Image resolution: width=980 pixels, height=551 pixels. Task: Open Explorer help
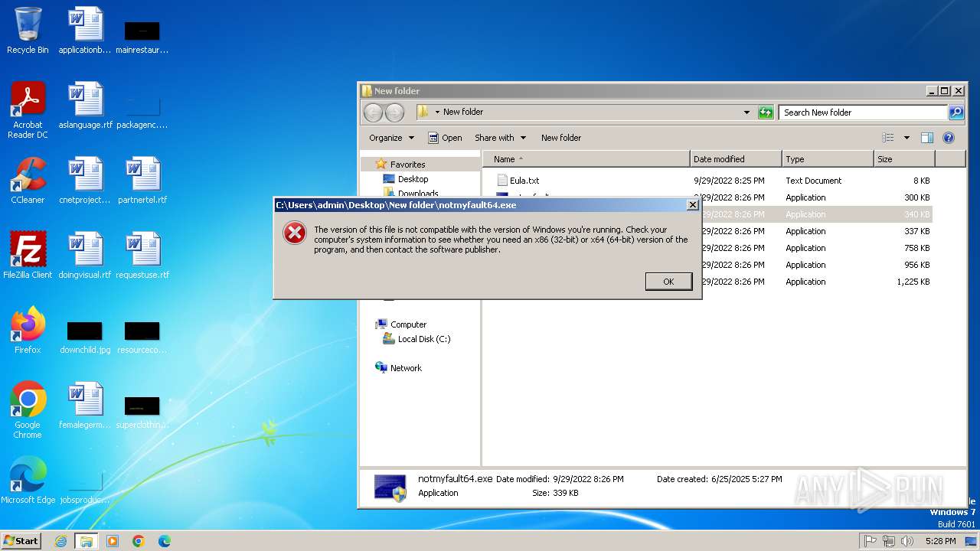[949, 138]
